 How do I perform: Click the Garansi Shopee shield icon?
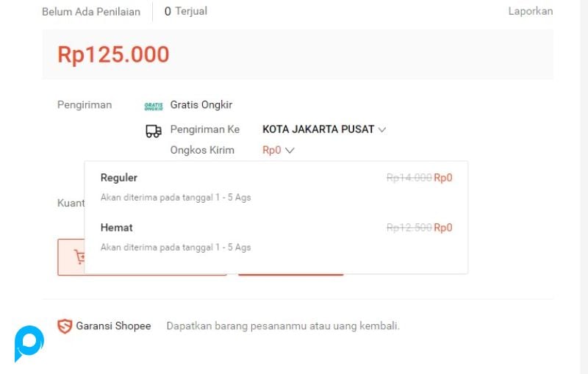click(x=65, y=326)
